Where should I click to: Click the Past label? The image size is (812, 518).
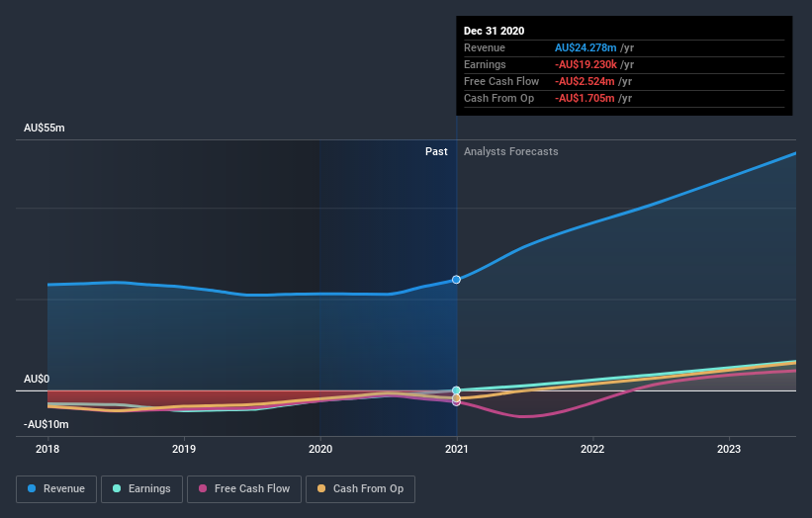[436, 151]
